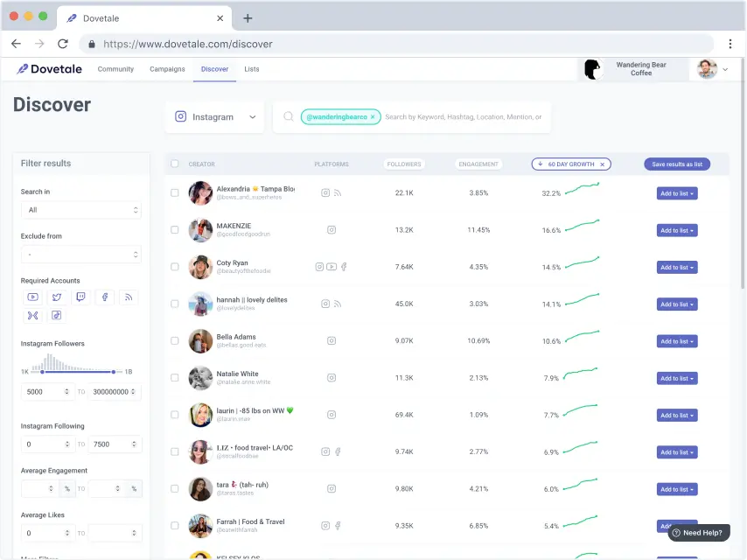Tick the checkbox next to Bella Adams
This screenshot has height=560, width=747.
pyautogui.click(x=175, y=341)
